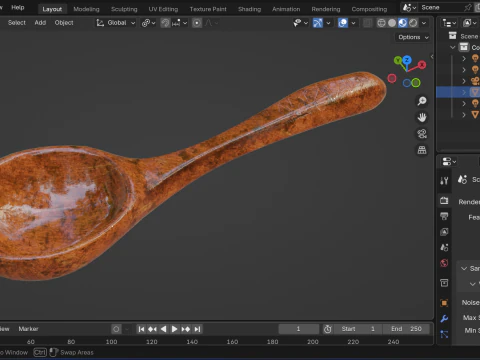This screenshot has width=480, height=360.
Task: Open the Output properties printer icon
Action: click(x=444, y=216)
